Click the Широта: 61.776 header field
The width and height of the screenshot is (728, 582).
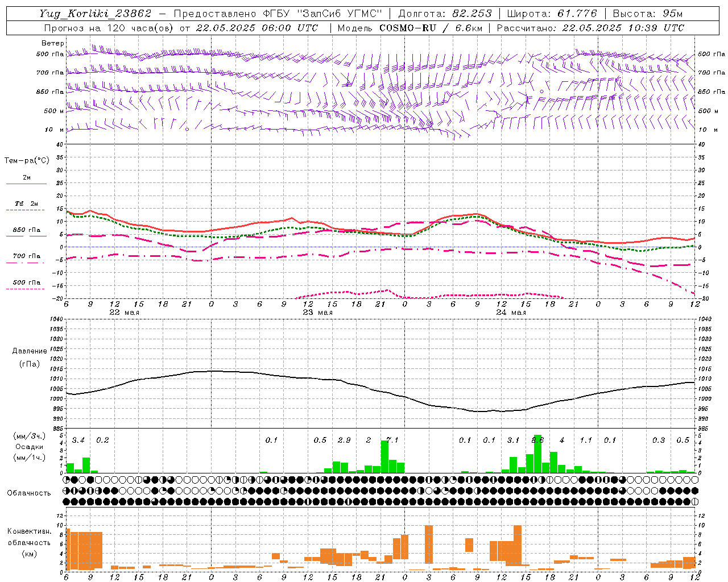552,14
